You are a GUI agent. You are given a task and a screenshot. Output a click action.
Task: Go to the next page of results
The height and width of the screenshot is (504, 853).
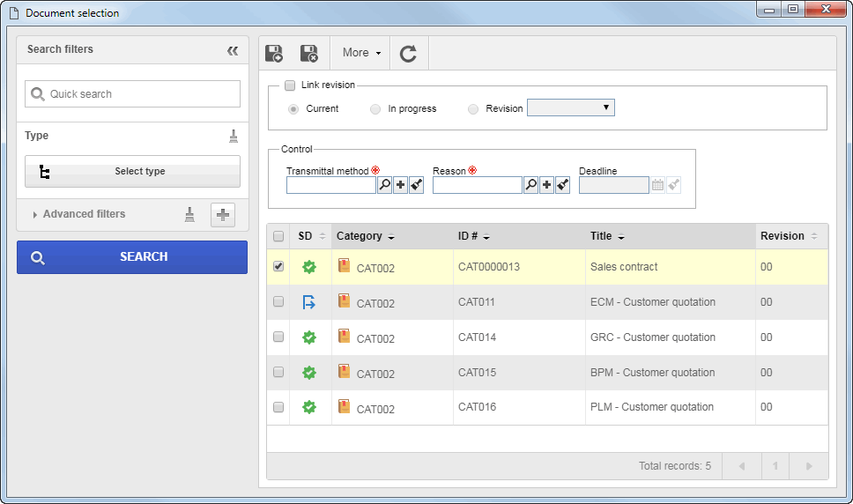[809, 466]
